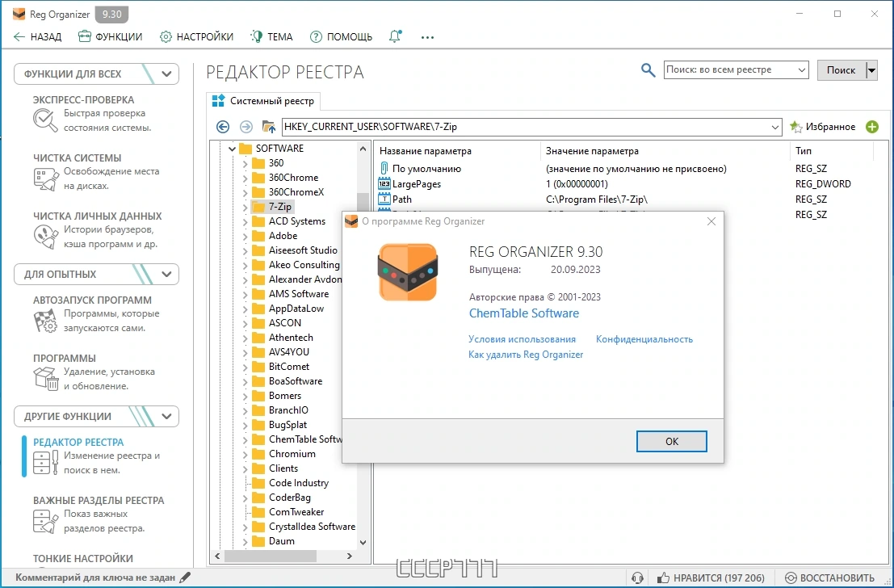Edit key comment with pencil icon
Image resolution: width=894 pixels, height=588 pixels.
coord(185,577)
